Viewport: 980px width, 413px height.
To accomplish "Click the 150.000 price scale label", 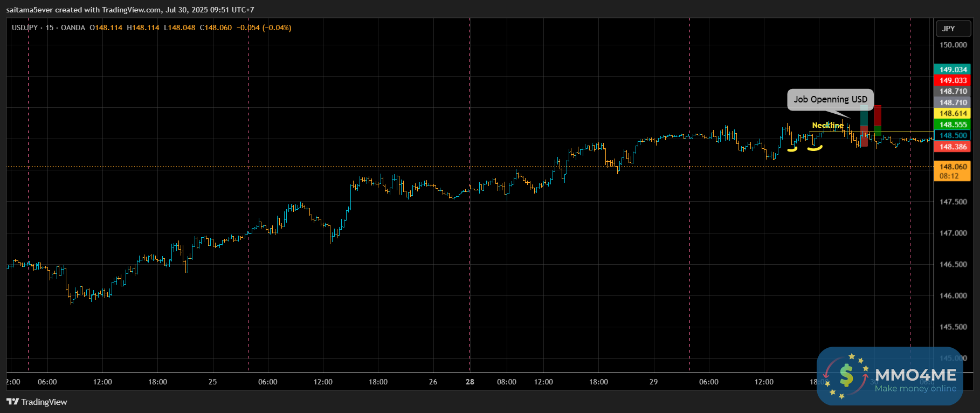I will (953, 45).
